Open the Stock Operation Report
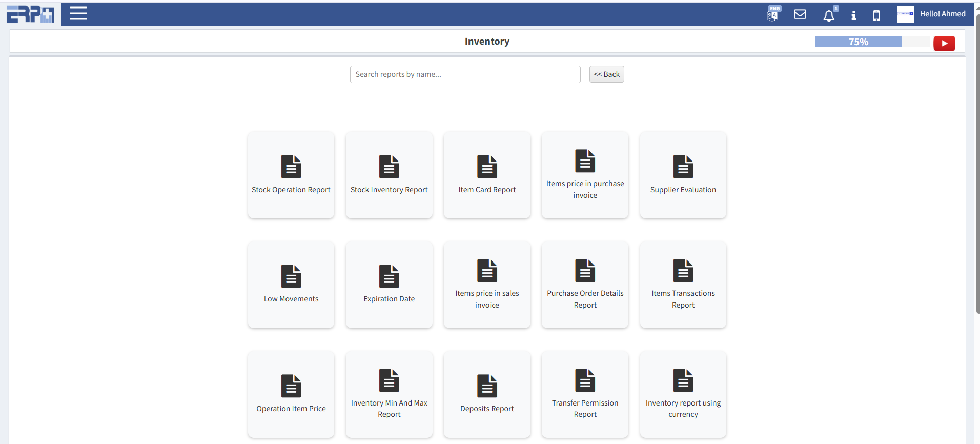 tap(291, 175)
